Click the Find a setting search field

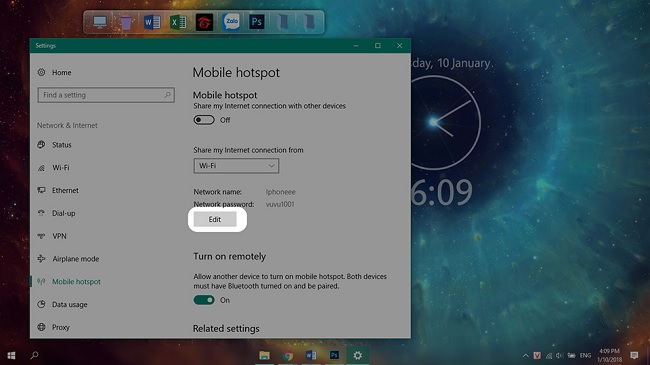106,95
